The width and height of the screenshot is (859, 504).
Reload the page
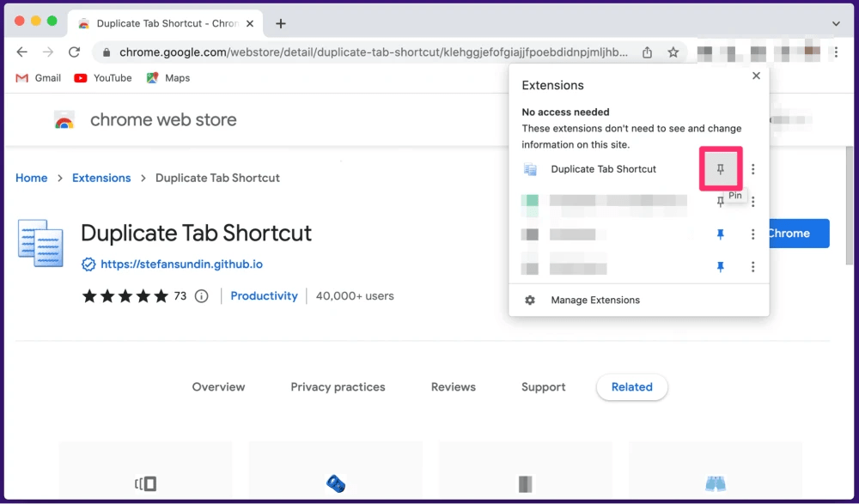pos(74,52)
